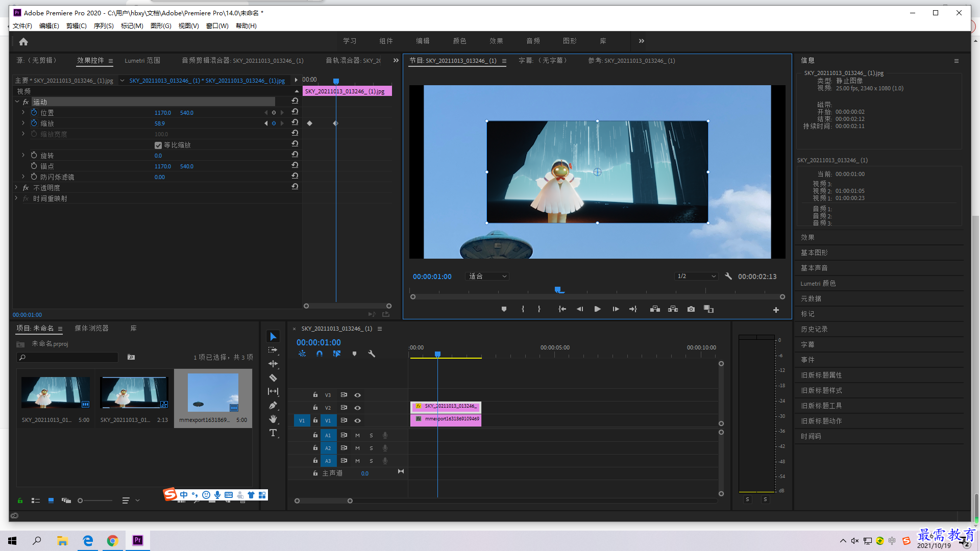Toggle V1 track output eye
Viewport: 980px width, 551px height.
[x=358, y=420]
